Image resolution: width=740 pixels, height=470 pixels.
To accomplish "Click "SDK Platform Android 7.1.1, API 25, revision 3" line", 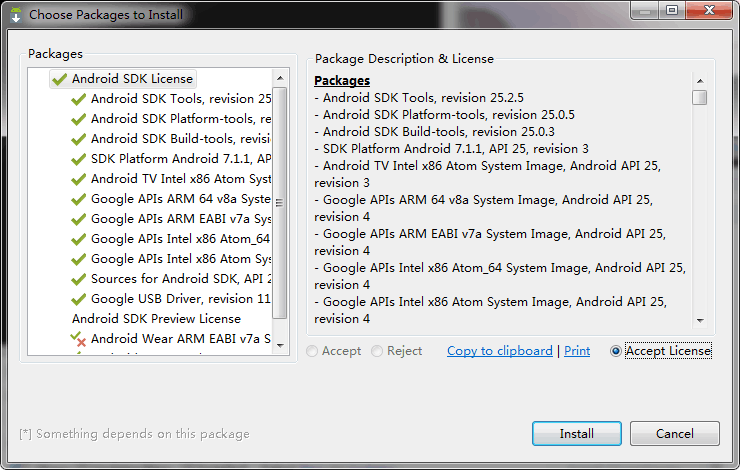I will [452, 149].
